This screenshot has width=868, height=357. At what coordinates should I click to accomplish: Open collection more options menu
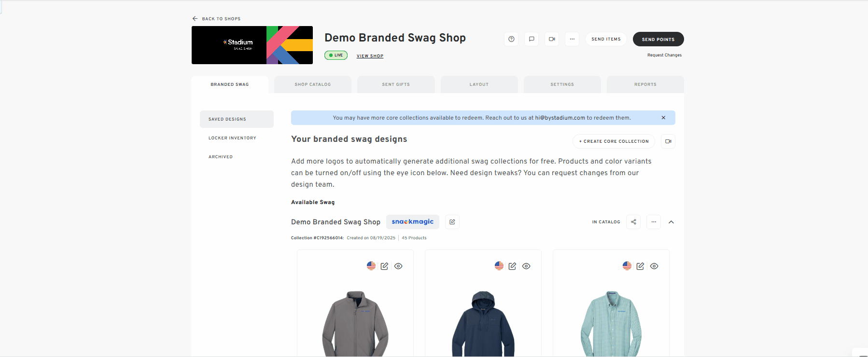pyautogui.click(x=654, y=222)
